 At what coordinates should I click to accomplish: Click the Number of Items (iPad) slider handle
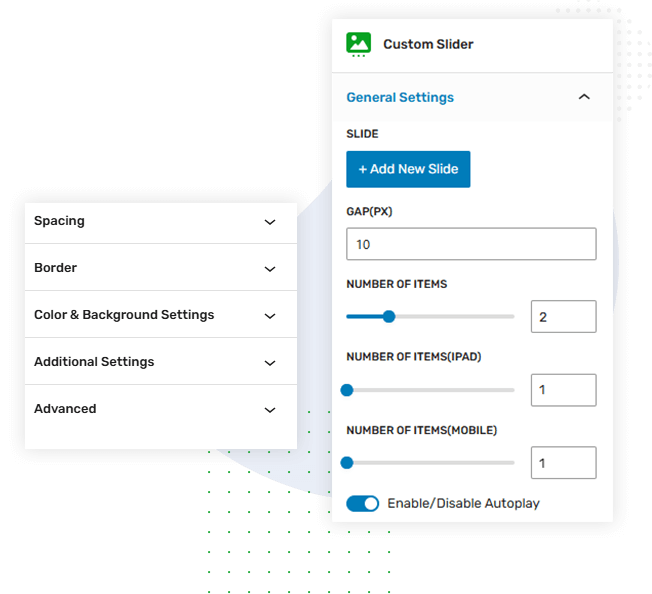(x=347, y=390)
